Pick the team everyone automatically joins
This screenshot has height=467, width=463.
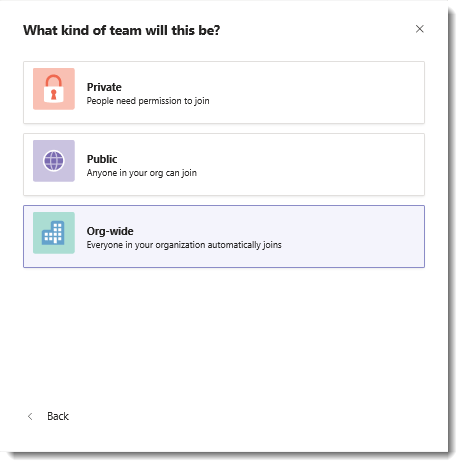point(224,237)
